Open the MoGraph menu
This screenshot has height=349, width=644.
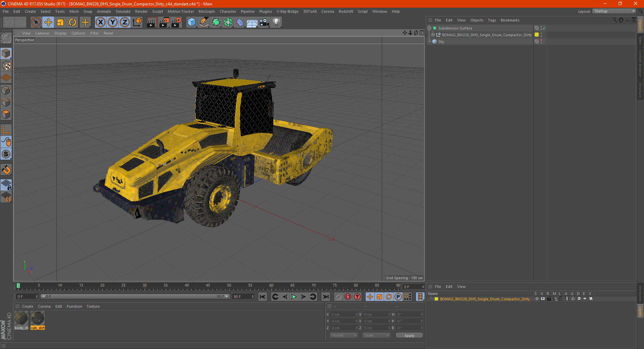point(207,11)
